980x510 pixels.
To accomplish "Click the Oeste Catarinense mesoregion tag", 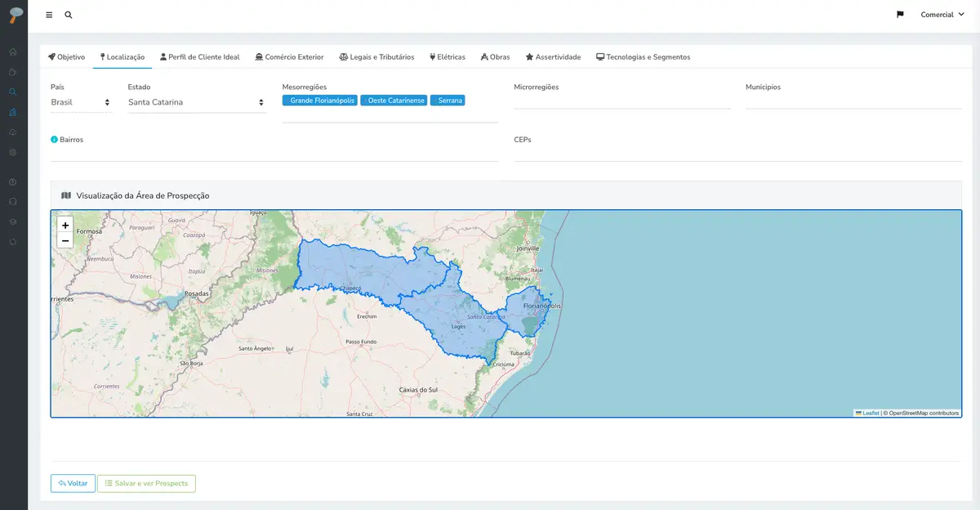I will click(x=394, y=101).
